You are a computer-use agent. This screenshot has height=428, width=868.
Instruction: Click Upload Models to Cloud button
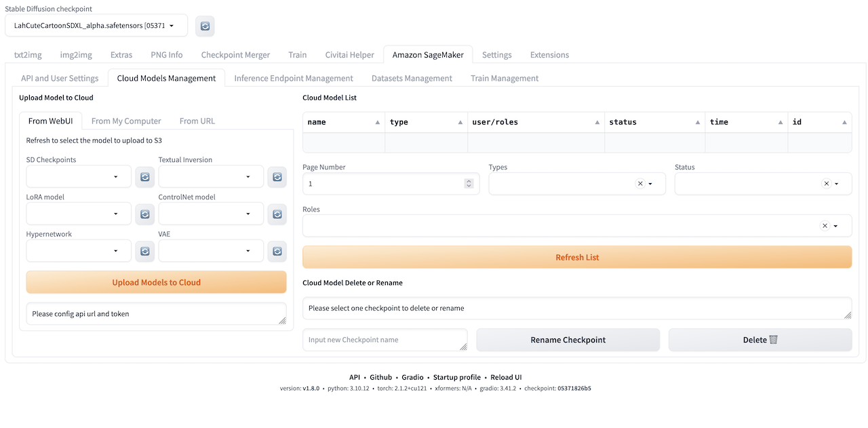coord(156,282)
